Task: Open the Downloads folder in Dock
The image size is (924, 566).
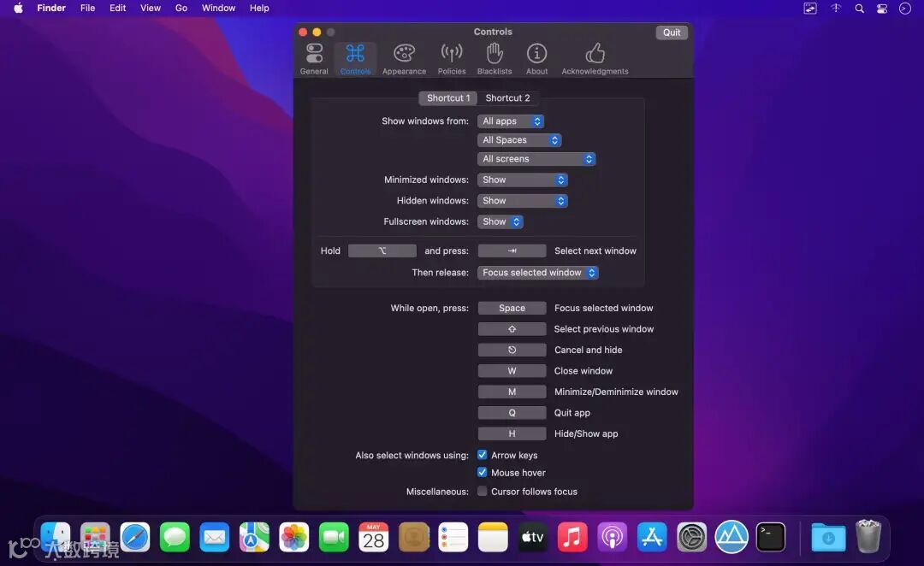Action: click(x=828, y=537)
